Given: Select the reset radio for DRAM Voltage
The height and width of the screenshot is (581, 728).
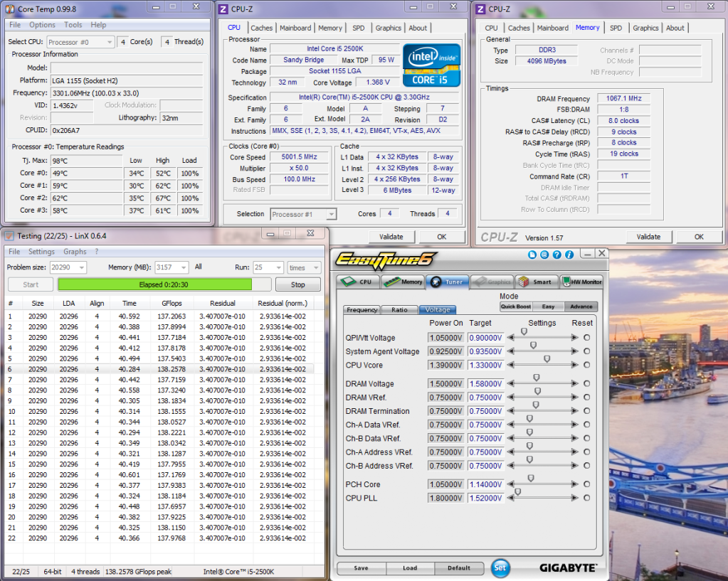Looking at the screenshot, I should click(x=587, y=384).
